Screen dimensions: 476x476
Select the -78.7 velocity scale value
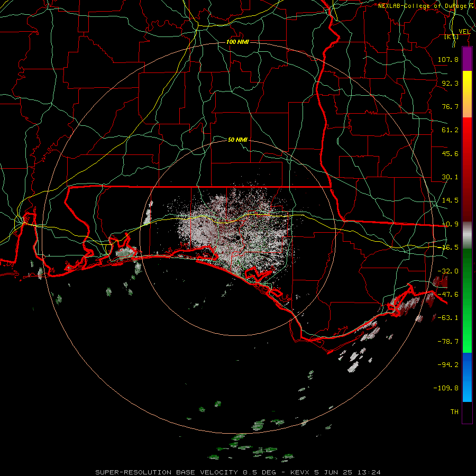[x=448, y=342]
